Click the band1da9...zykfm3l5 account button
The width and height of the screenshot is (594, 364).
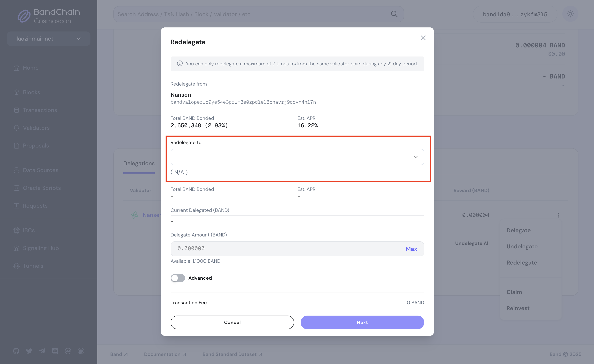pyautogui.click(x=515, y=14)
